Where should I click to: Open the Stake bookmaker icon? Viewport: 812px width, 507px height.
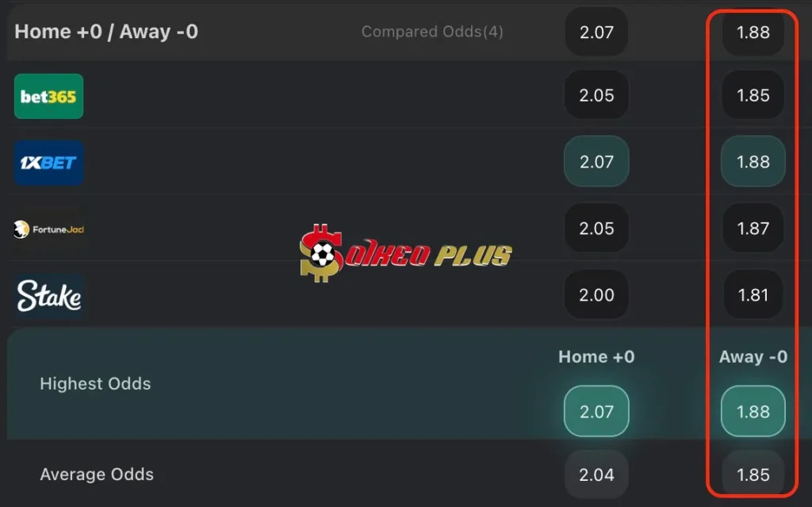48,295
